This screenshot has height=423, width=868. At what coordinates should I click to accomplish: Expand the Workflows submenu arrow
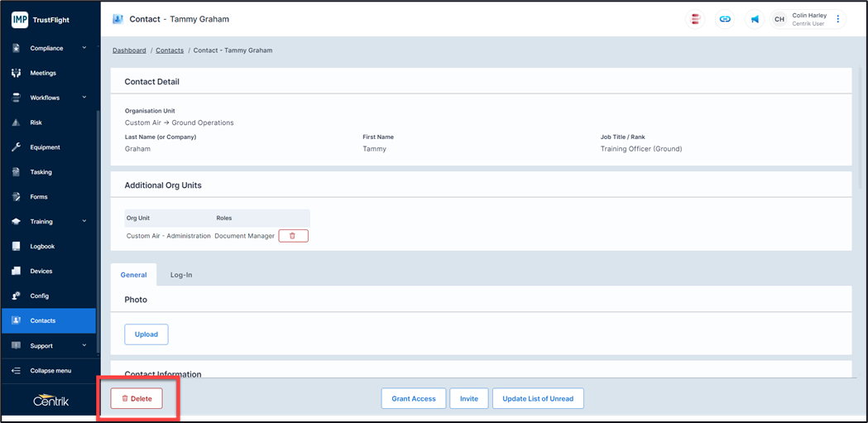coord(84,98)
